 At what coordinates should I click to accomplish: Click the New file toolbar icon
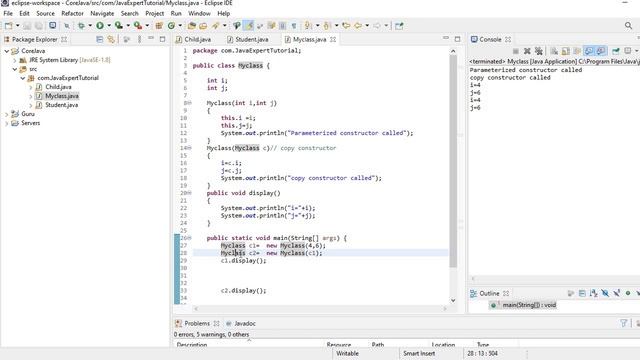[x=8, y=26]
